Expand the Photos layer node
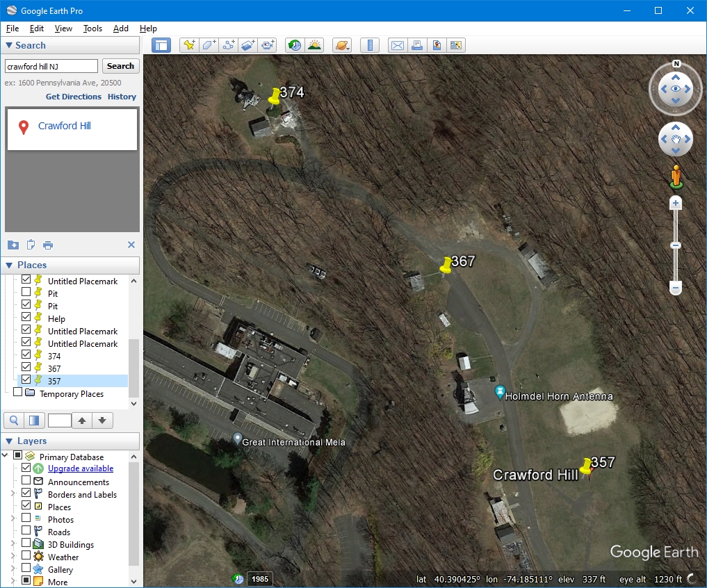707x588 pixels. pyautogui.click(x=13, y=518)
